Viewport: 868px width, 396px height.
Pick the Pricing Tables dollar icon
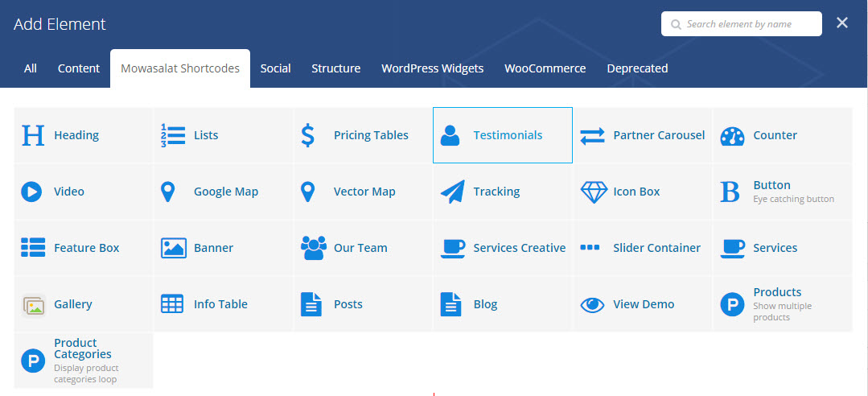(x=308, y=135)
